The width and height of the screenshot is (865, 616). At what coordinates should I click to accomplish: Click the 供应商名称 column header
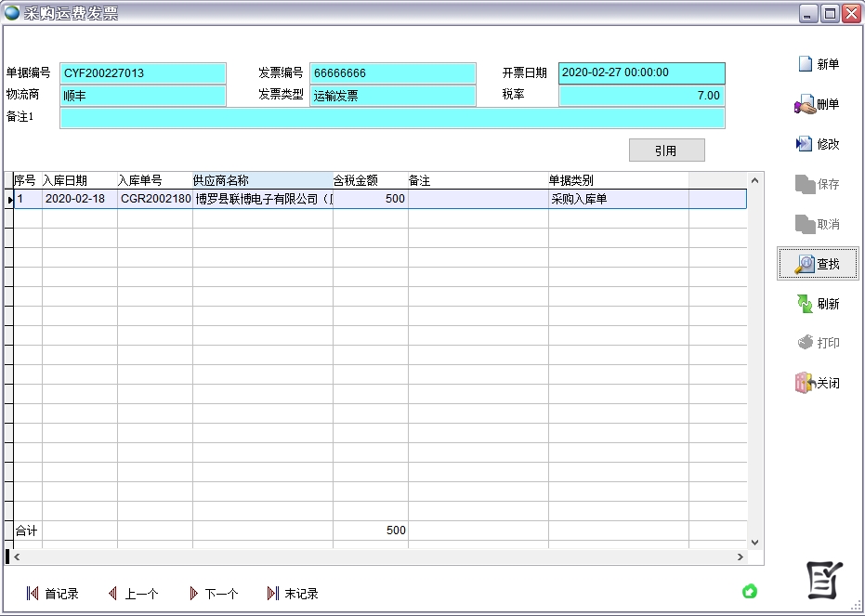pyautogui.click(x=262, y=180)
